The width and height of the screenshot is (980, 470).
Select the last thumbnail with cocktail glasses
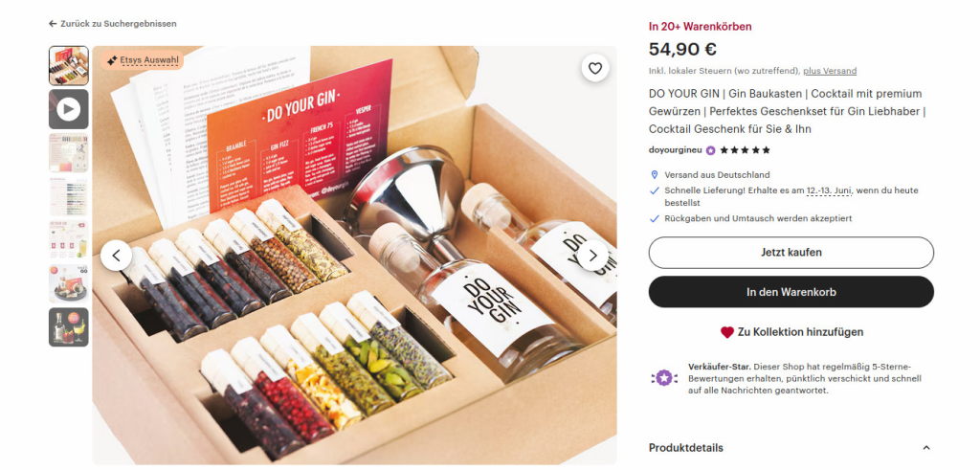[69, 326]
